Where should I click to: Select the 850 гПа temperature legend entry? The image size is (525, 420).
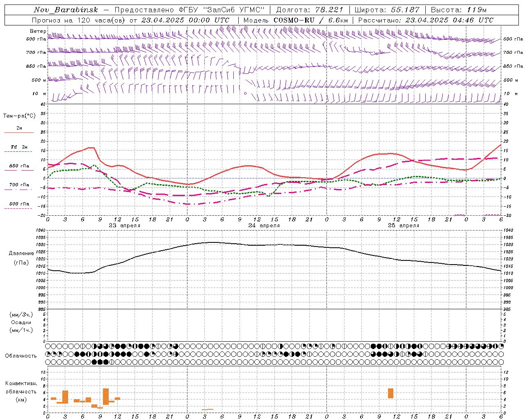(19, 166)
